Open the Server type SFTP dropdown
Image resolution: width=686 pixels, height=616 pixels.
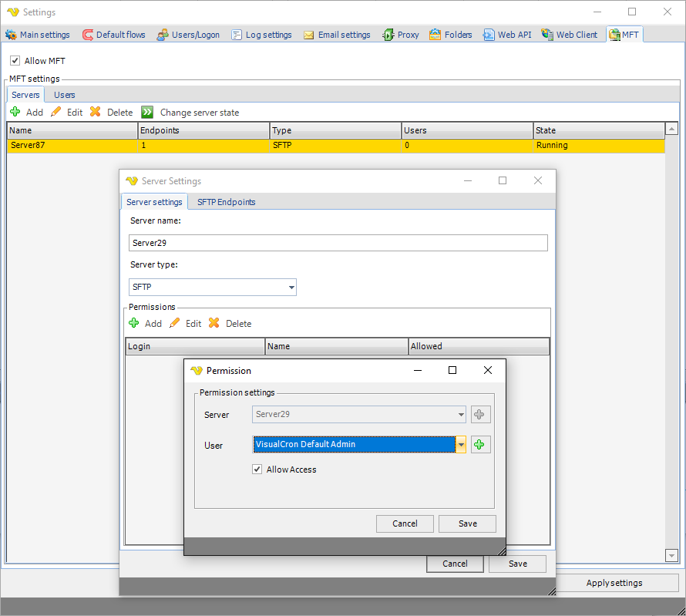[x=291, y=288]
